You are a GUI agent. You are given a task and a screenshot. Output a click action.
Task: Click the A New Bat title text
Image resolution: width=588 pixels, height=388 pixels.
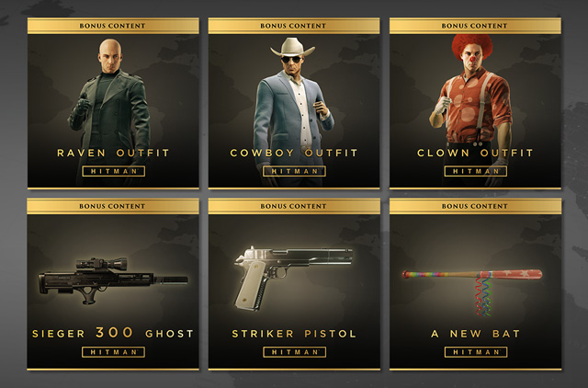point(475,334)
